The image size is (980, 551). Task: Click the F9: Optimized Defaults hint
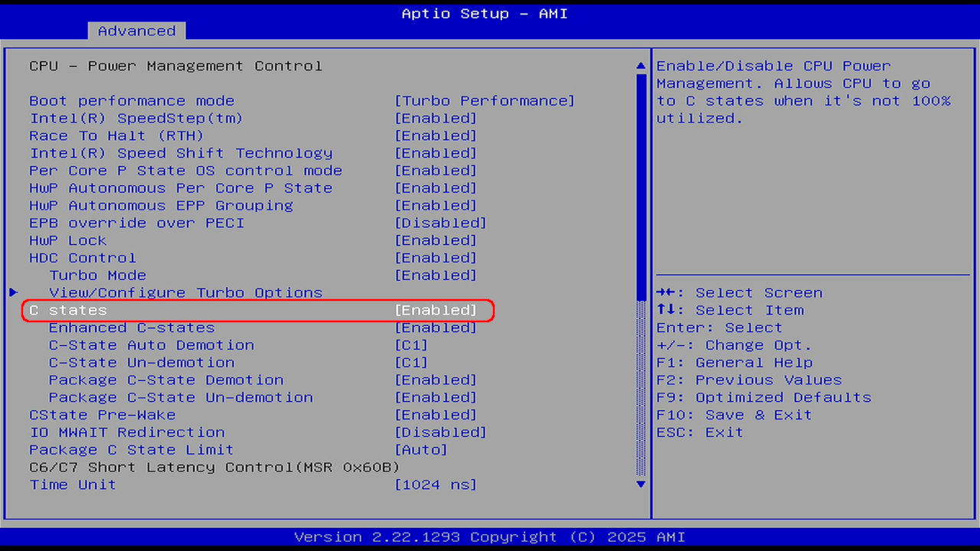[763, 398]
